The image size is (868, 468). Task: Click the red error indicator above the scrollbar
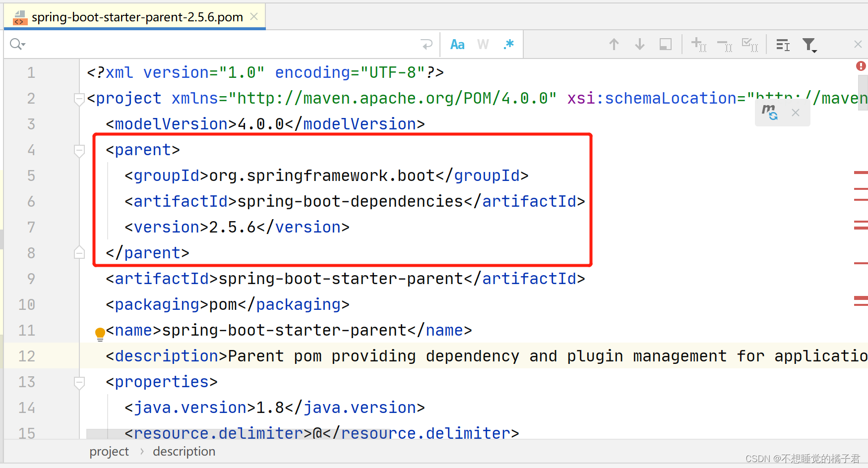pos(861,65)
